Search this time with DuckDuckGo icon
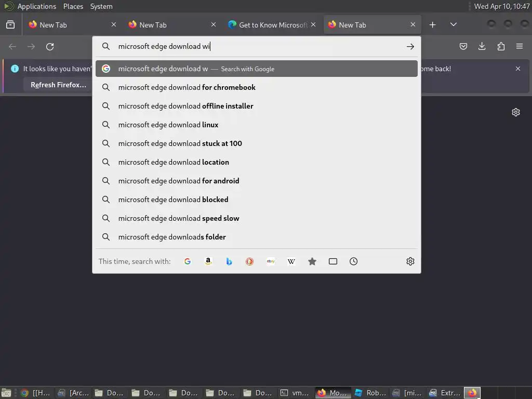The height and width of the screenshot is (399, 532). click(x=250, y=261)
